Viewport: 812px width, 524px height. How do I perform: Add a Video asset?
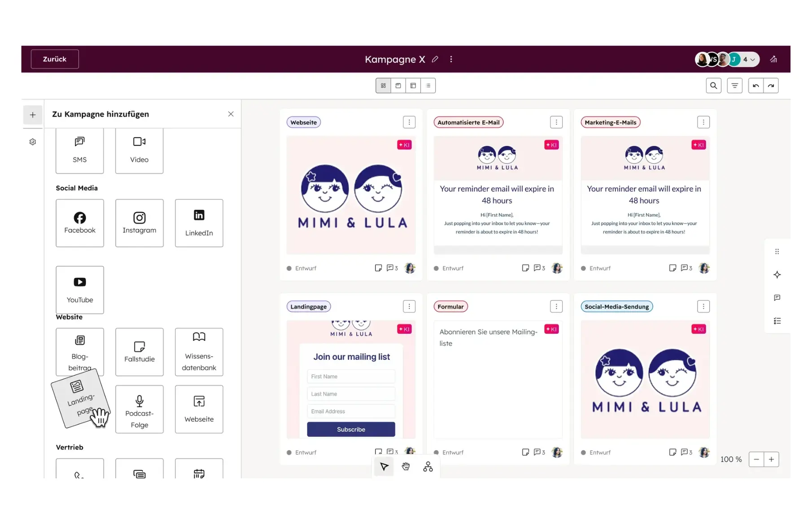[x=140, y=150]
